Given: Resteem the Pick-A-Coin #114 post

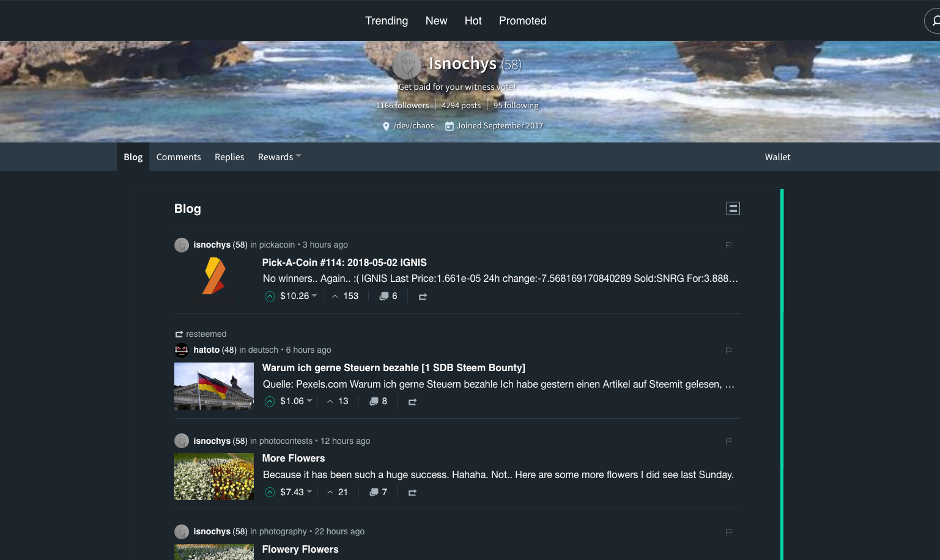Looking at the screenshot, I should [x=423, y=297].
